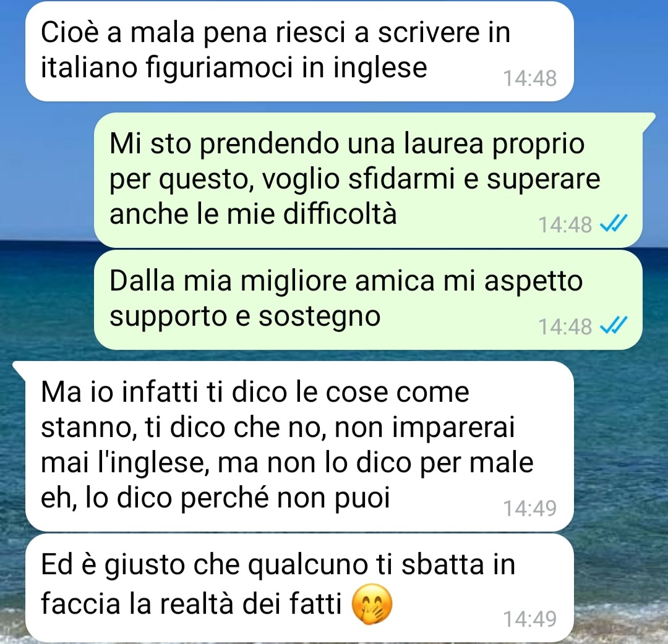The width and height of the screenshot is (668, 644).
Task: Tap the tail of the first sent green bubble
Action: coord(648,121)
